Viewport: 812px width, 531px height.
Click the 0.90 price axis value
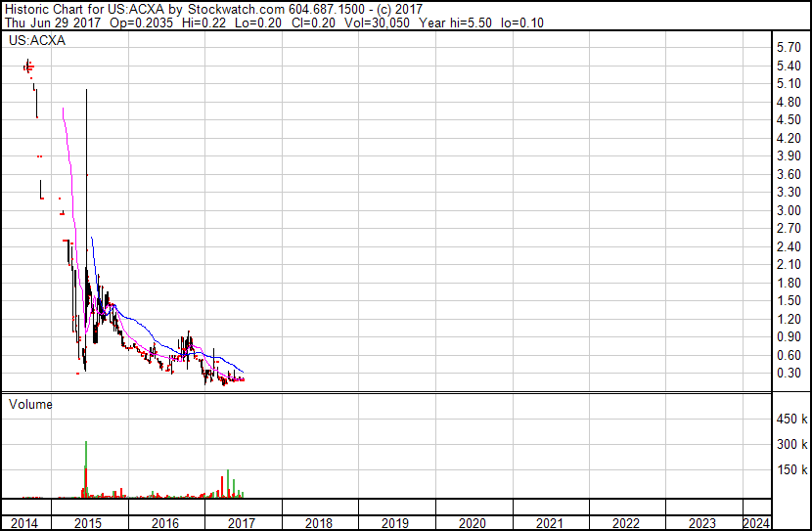coord(789,337)
